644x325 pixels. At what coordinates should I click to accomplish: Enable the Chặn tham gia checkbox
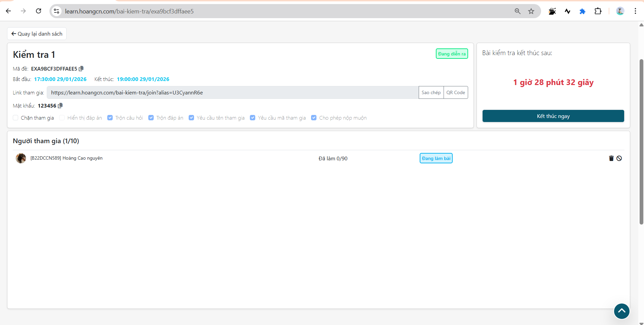[16, 118]
